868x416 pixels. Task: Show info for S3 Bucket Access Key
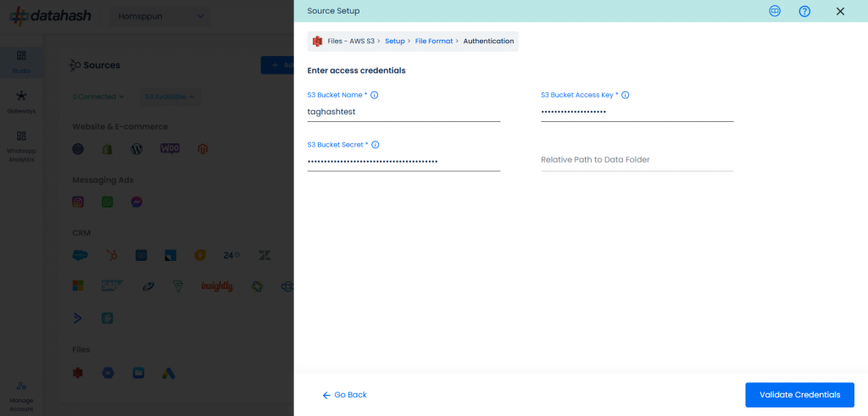[626, 96]
